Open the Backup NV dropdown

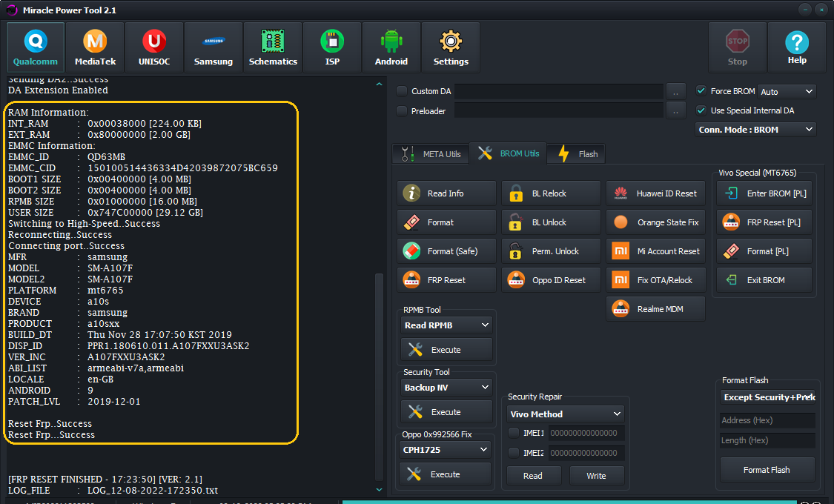click(x=446, y=388)
